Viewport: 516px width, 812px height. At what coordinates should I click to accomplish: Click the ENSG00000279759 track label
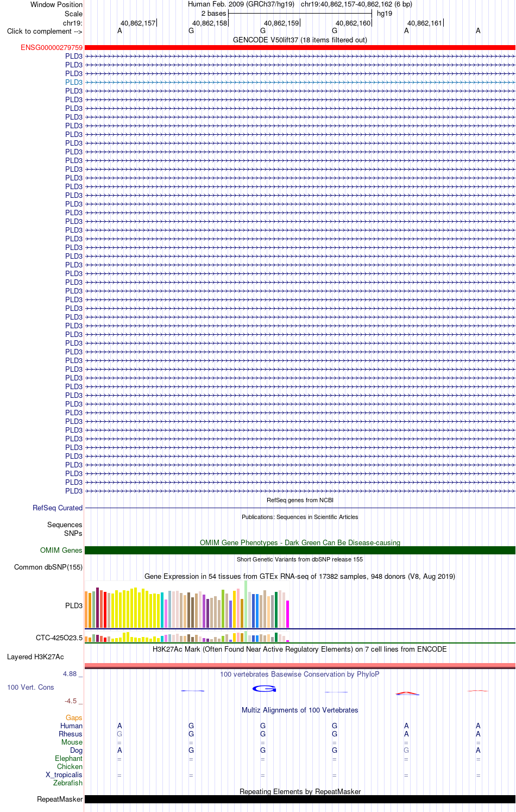(52, 48)
